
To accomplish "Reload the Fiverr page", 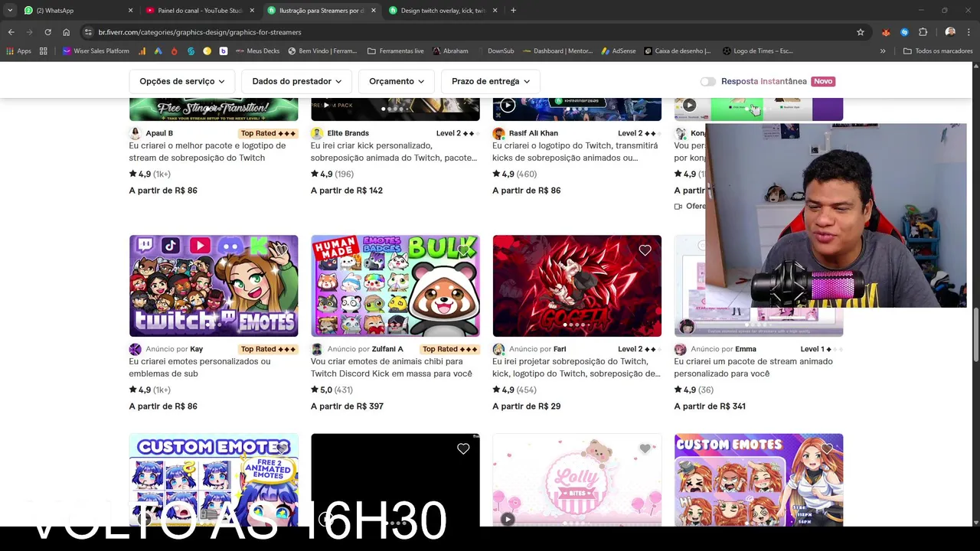I will 47,32.
